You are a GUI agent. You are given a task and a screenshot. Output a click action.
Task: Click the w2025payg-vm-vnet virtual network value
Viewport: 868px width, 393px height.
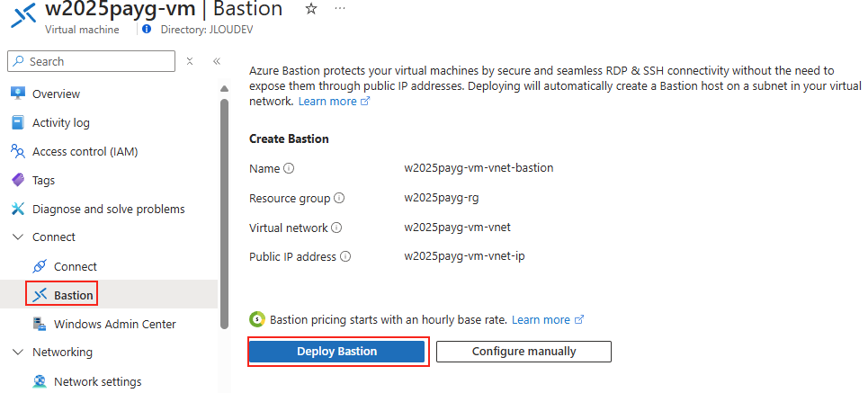(457, 227)
